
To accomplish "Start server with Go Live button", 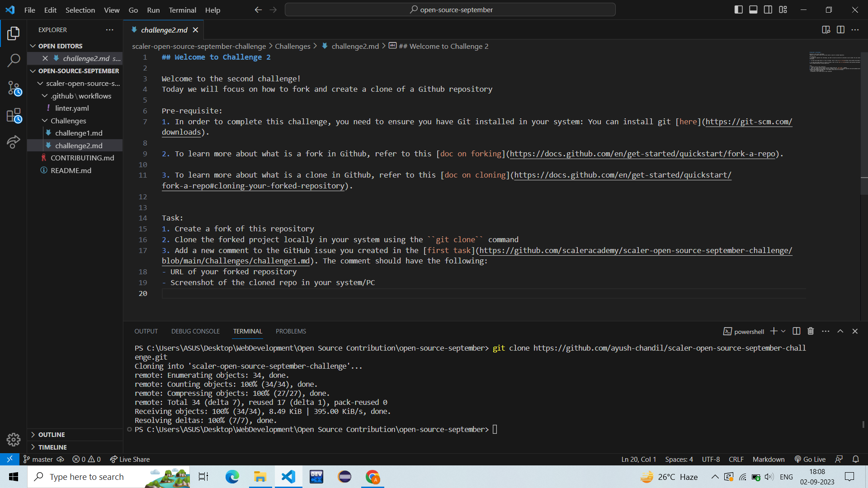I will coord(810,459).
